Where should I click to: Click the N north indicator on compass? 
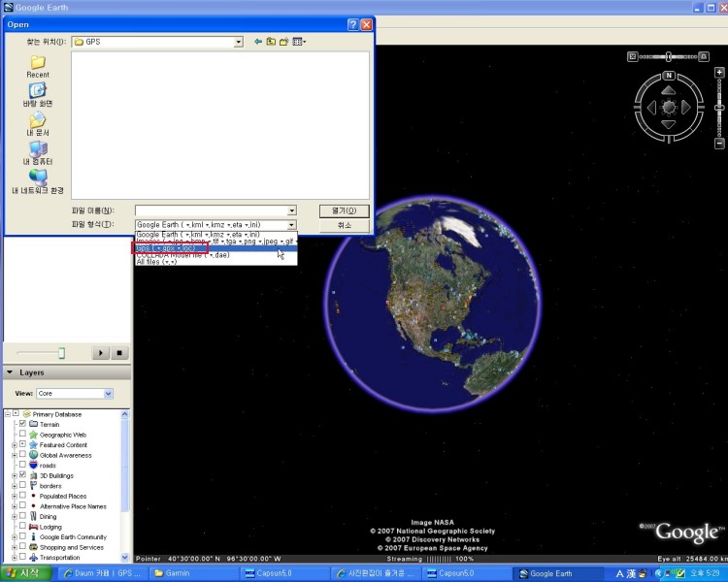coord(669,76)
